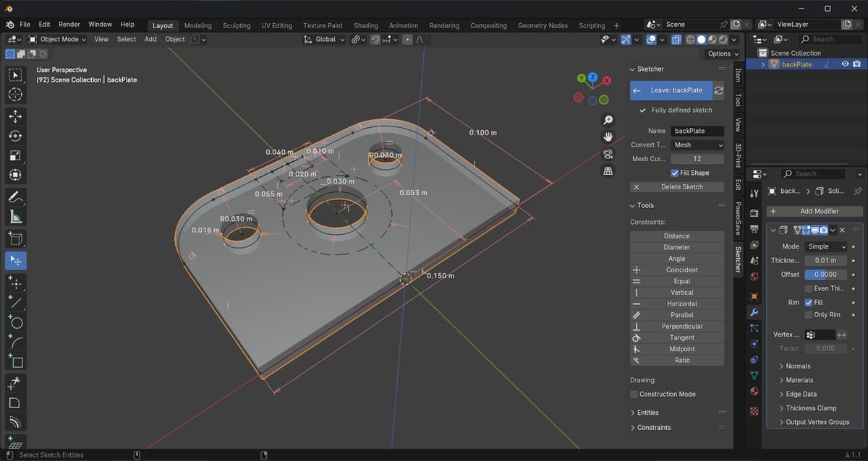Toggle the Rim Fill checkbox
Viewport: 868px width, 461px height.
tap(809, 303)
